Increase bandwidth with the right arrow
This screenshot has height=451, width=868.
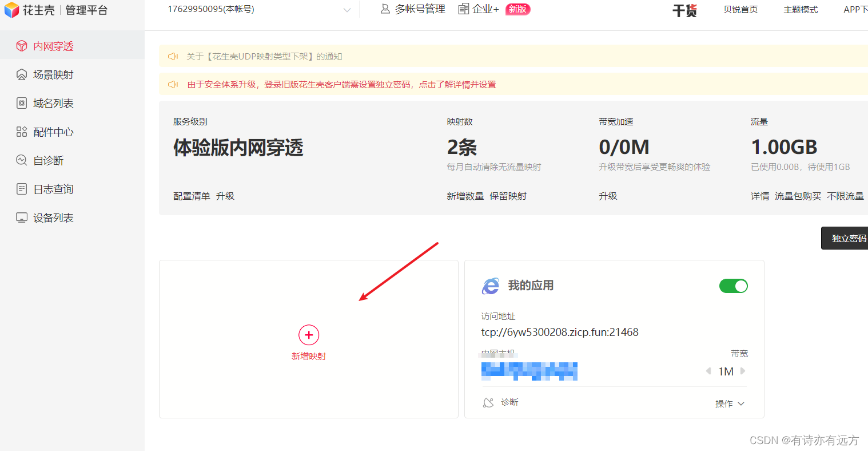(743, 371)
